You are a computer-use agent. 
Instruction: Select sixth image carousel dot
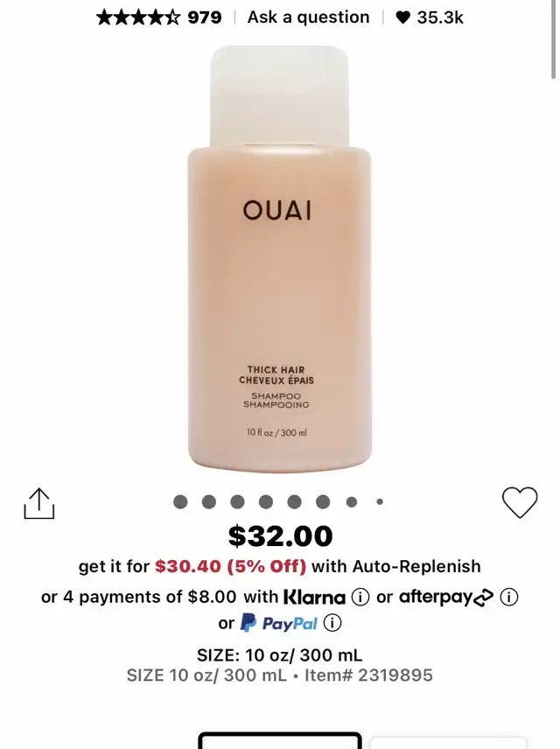[323, 502]
